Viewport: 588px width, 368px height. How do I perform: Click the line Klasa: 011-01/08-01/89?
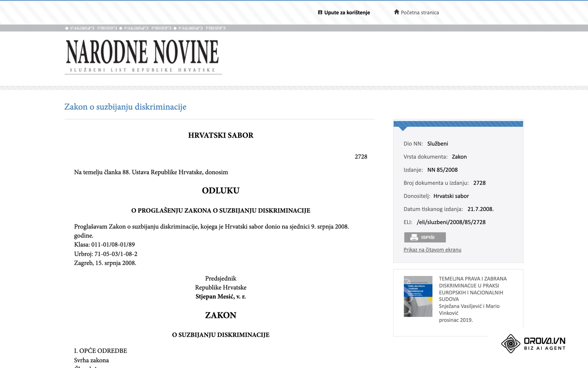(x=104, y=245)
